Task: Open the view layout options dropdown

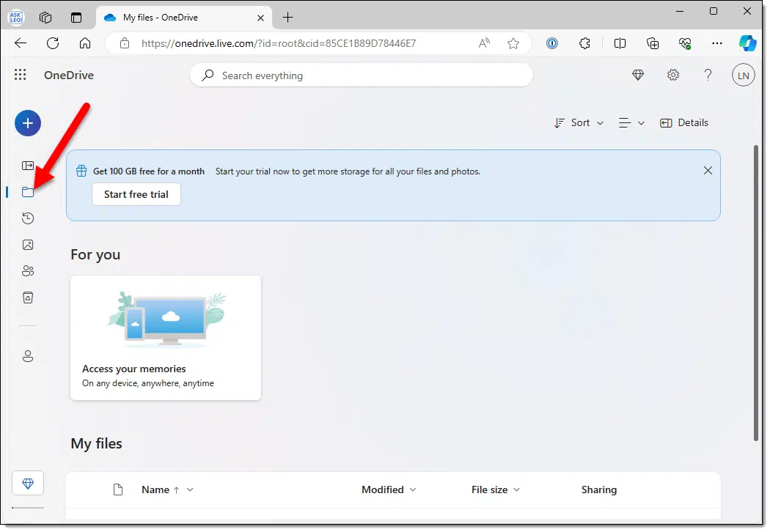Action: 631,122
